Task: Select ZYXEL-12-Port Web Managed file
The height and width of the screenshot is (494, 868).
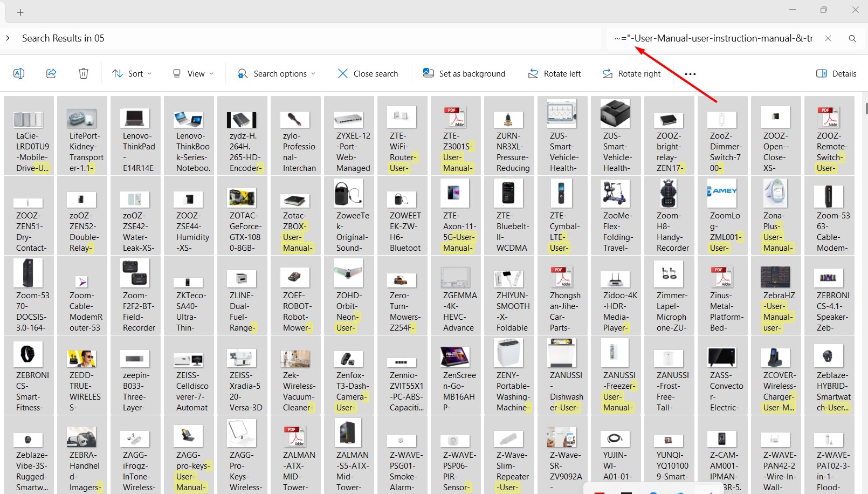Action: pyautogui.click(x=349, y=136)
